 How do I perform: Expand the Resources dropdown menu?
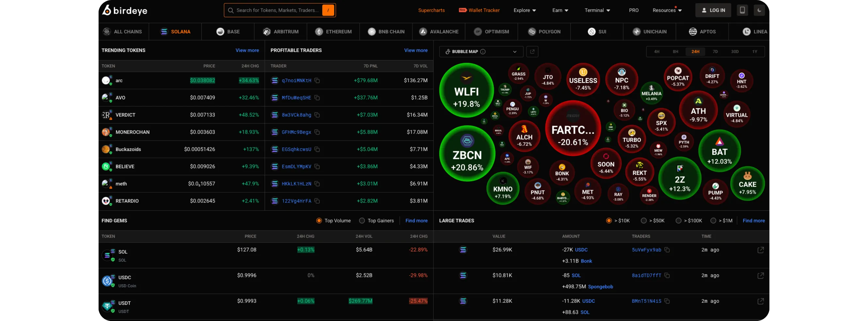tap(667, 10)
